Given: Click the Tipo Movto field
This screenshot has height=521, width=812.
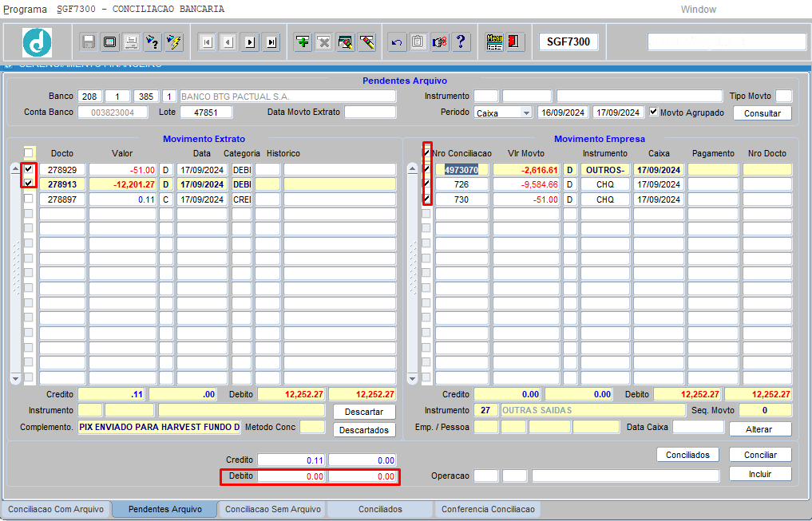Looking at the screenshot, I should [x=783, y=97].
